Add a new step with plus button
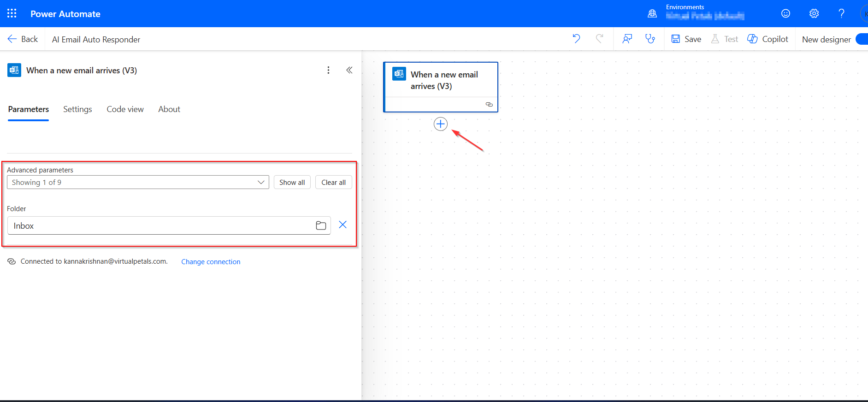Image resolution: width=868 pixels, height=402 pixels. (x=441, y=124)
